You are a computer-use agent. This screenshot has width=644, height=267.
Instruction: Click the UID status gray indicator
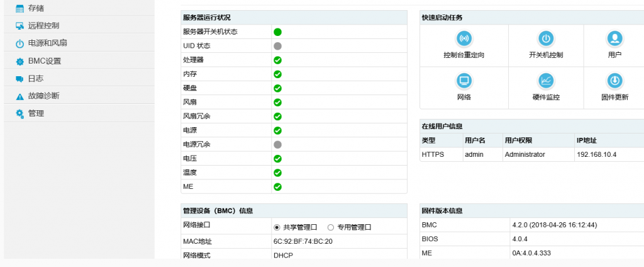(x=277, y=46)
